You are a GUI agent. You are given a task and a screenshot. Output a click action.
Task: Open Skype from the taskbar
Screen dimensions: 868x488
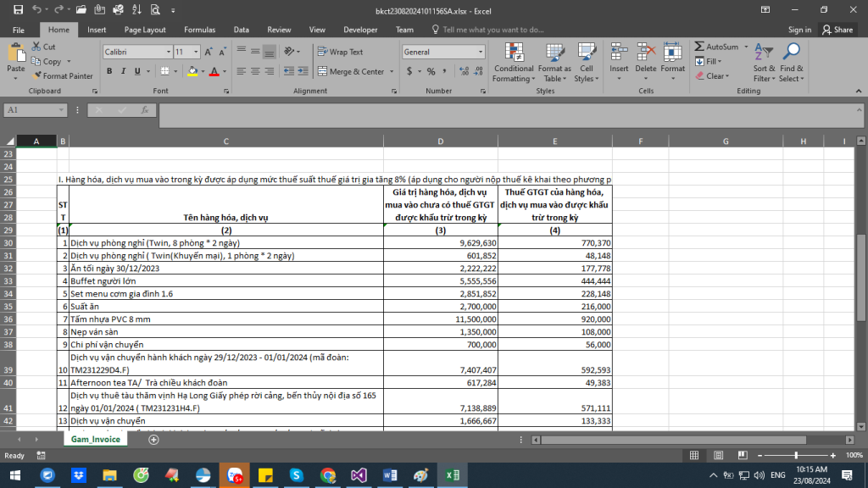pyautogui.click(x=296, y=475)
